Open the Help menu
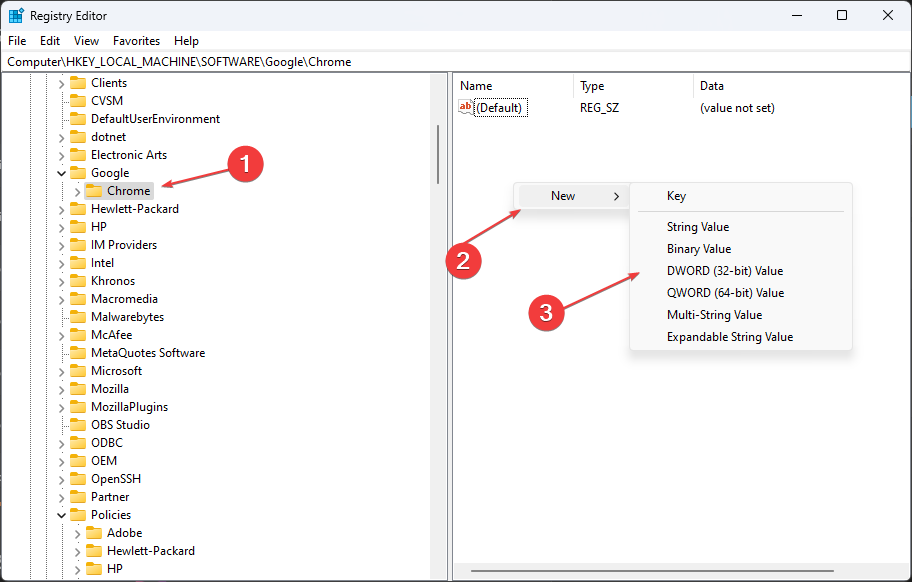The width and height of the screenshot is (912, 582). pyautogui.click(x=186, y=41)
